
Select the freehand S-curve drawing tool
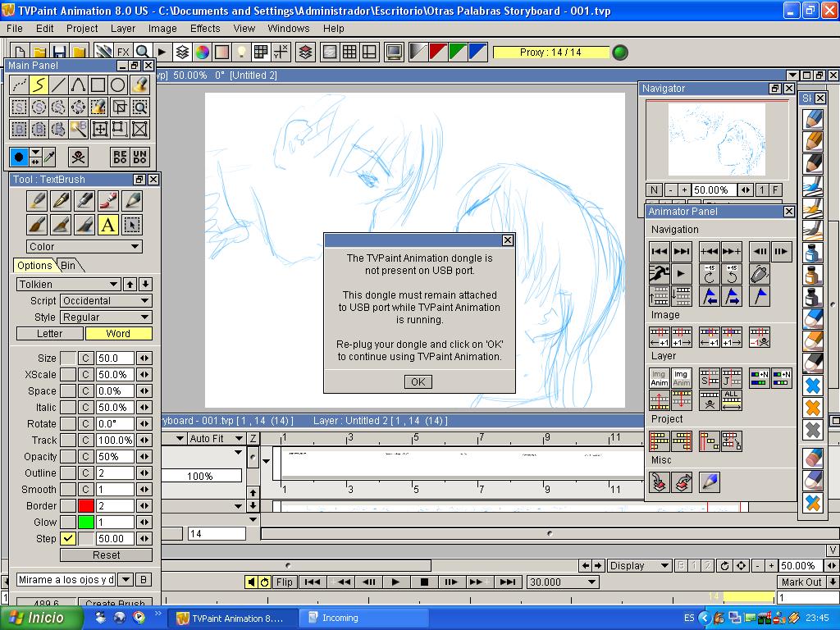[x=39, y=84]
